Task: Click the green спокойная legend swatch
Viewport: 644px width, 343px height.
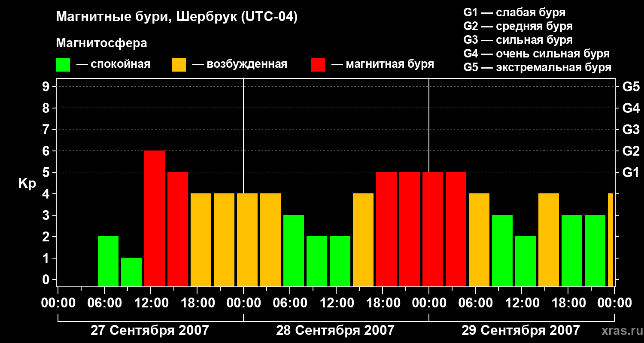Action: point(63,65)
